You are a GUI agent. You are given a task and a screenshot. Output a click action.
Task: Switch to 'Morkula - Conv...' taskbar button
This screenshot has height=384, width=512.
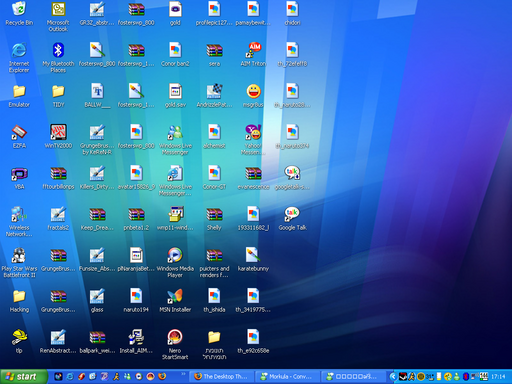click(x=287, y=377)
